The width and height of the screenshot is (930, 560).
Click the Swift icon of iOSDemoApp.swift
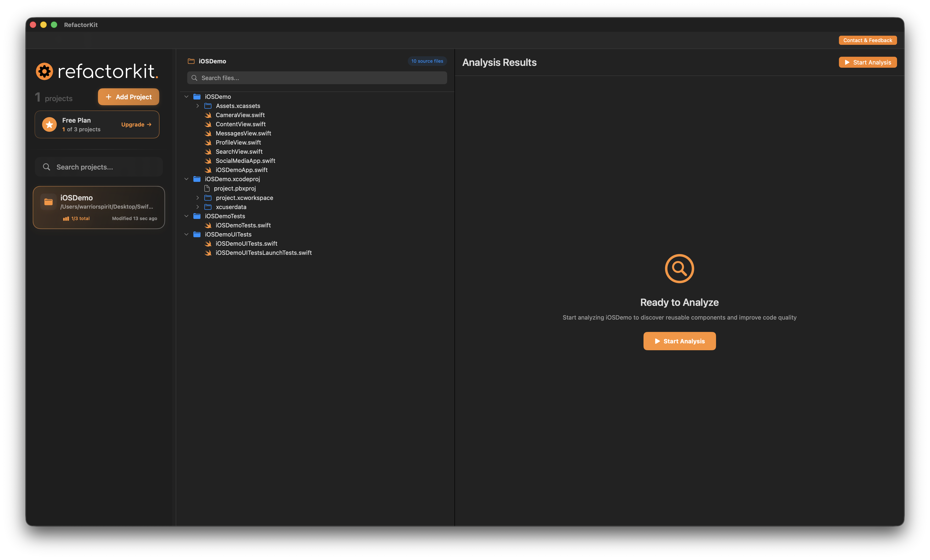click(208, 170)
